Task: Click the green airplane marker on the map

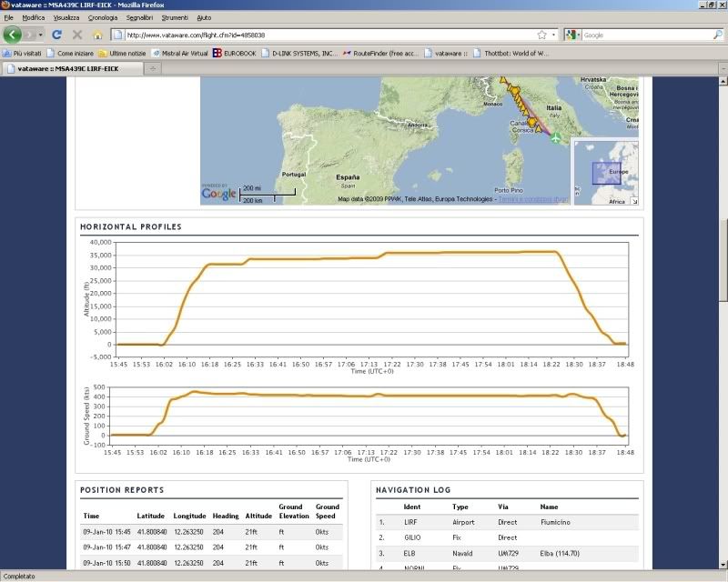Action: point(555,138)
